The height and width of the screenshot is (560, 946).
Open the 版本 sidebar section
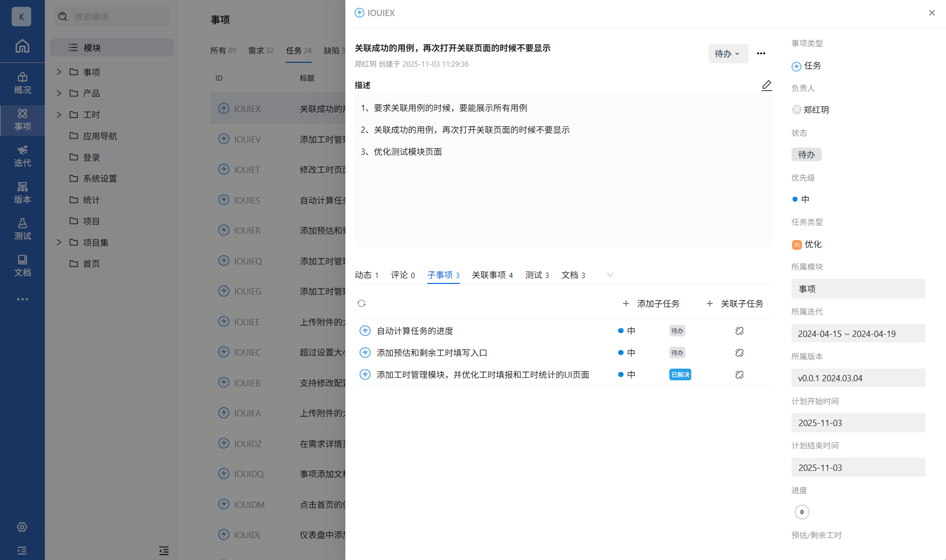[x=22, y=192]
